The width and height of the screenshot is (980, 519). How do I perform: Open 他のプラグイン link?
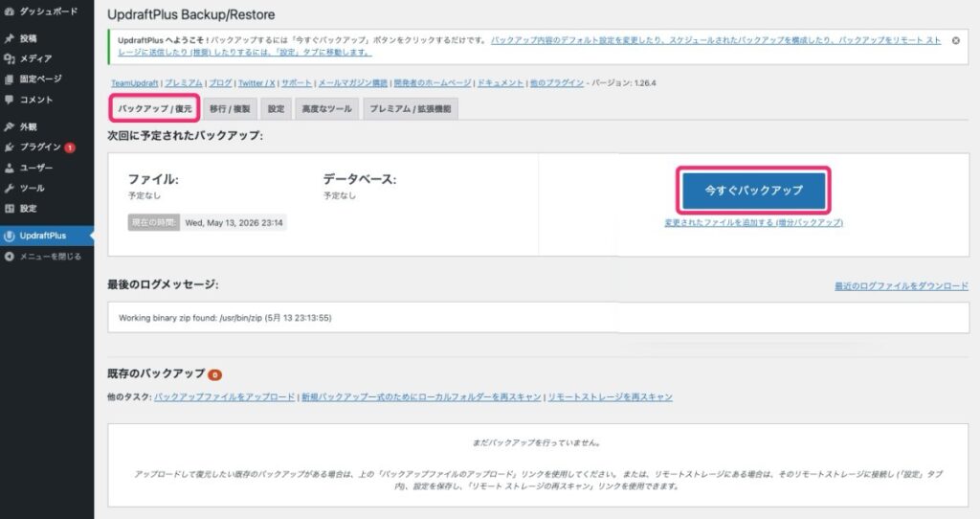[557, 83]
